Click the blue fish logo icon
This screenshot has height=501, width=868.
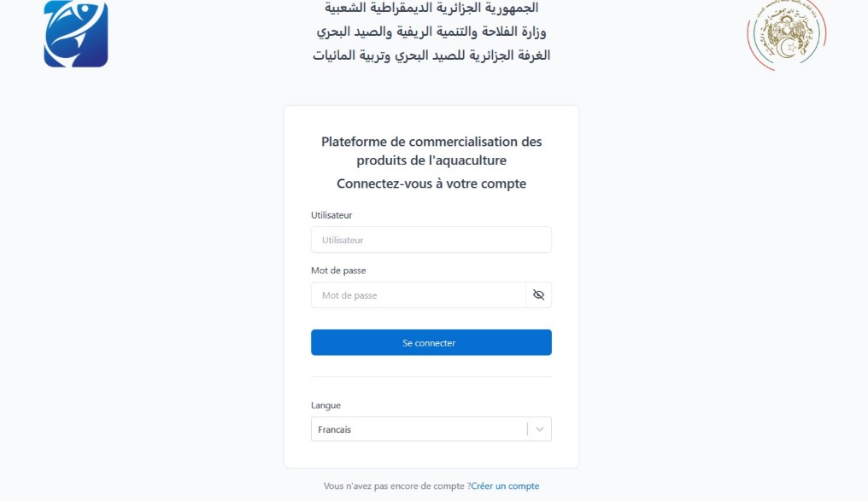(76, 33)
